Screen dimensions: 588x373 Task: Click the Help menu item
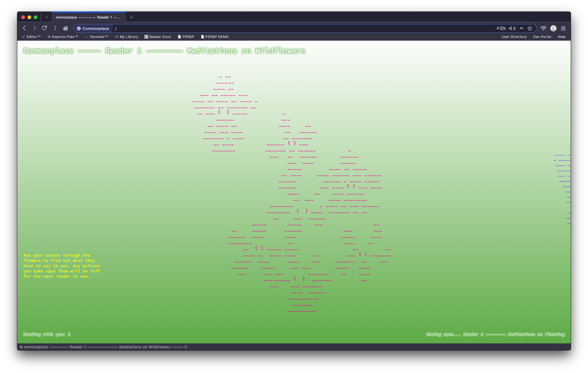(561, 37)
